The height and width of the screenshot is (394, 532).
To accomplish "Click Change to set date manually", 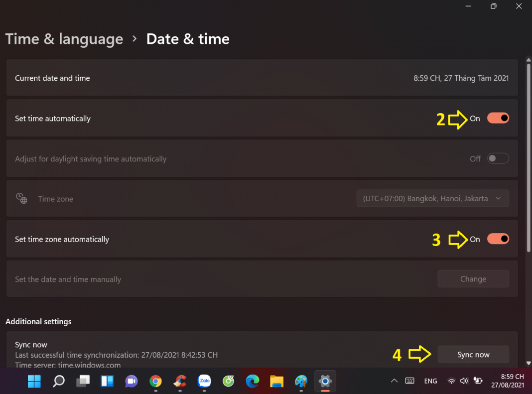I will point(473,279).
